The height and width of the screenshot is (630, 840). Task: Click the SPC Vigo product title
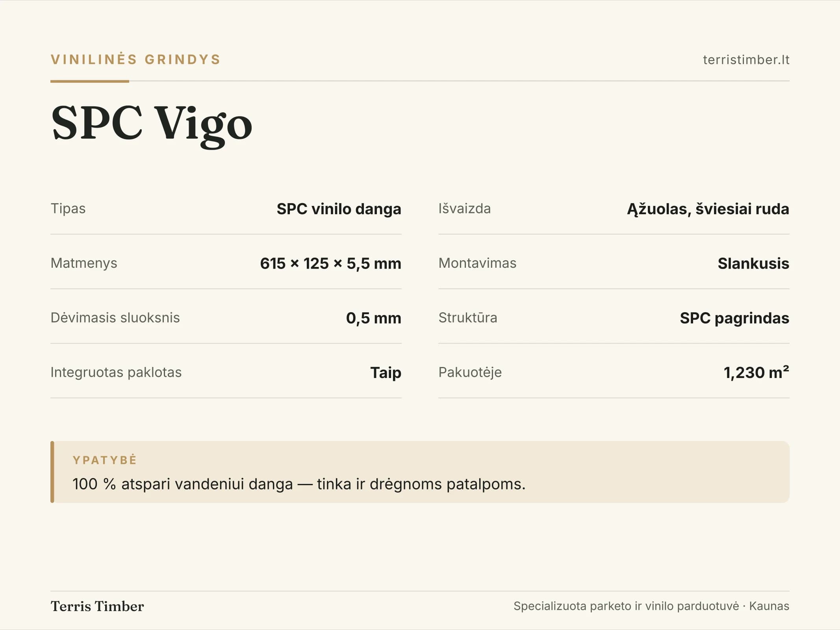152,125
